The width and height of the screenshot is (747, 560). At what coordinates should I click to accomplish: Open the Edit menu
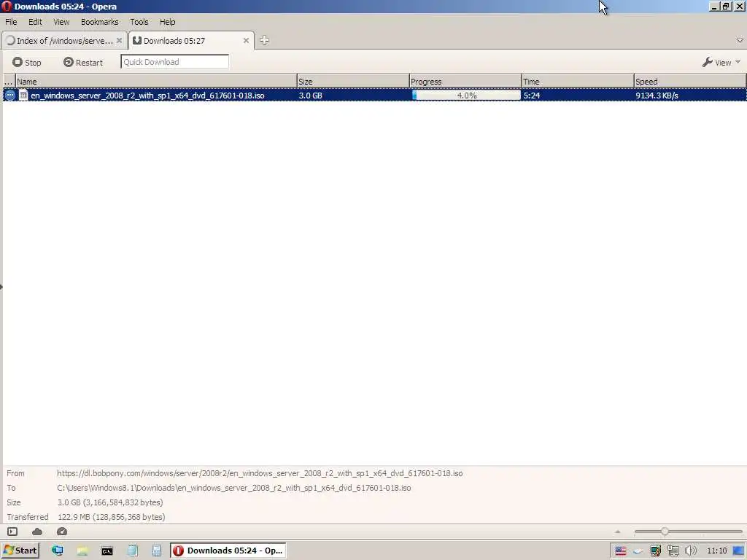tap(35, 22)
